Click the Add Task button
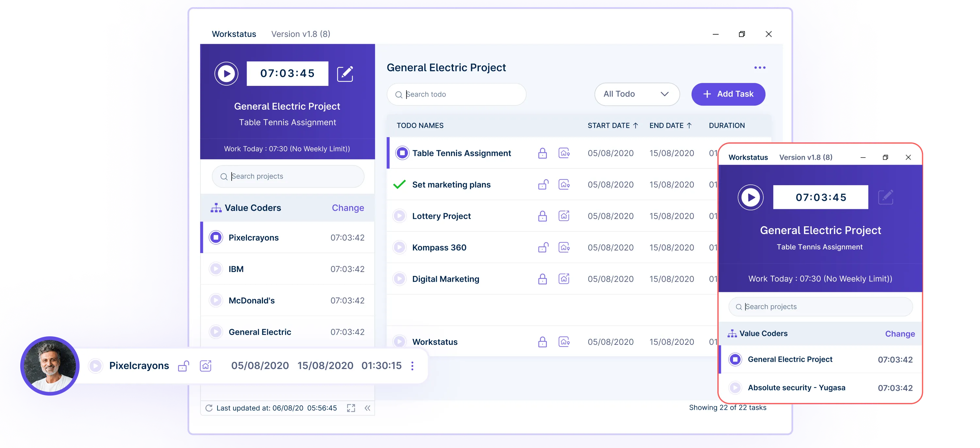Image resolution: width=980 pixels, height=448 pixels. (x=728, y=94)
